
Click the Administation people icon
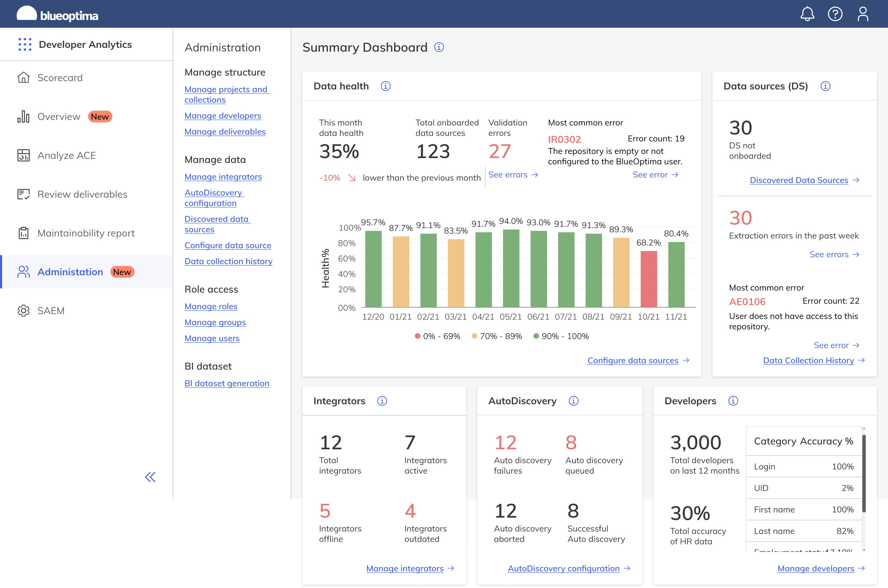tap(23, 272)
